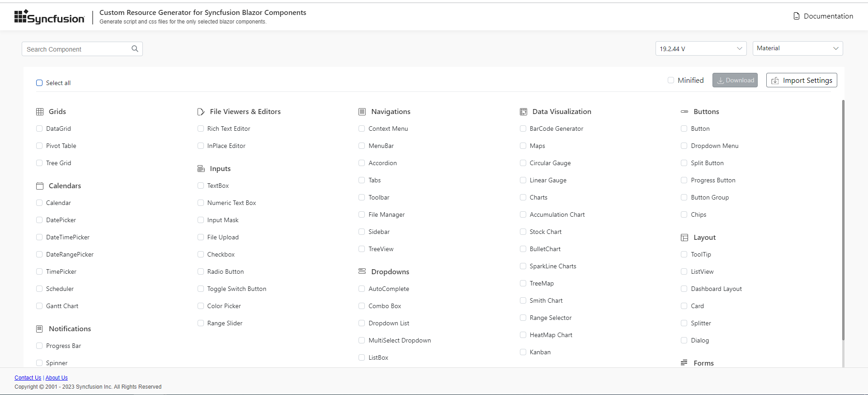Click the Split Button label
Viewport: 868px width, 395px height.
pos(707,163)
